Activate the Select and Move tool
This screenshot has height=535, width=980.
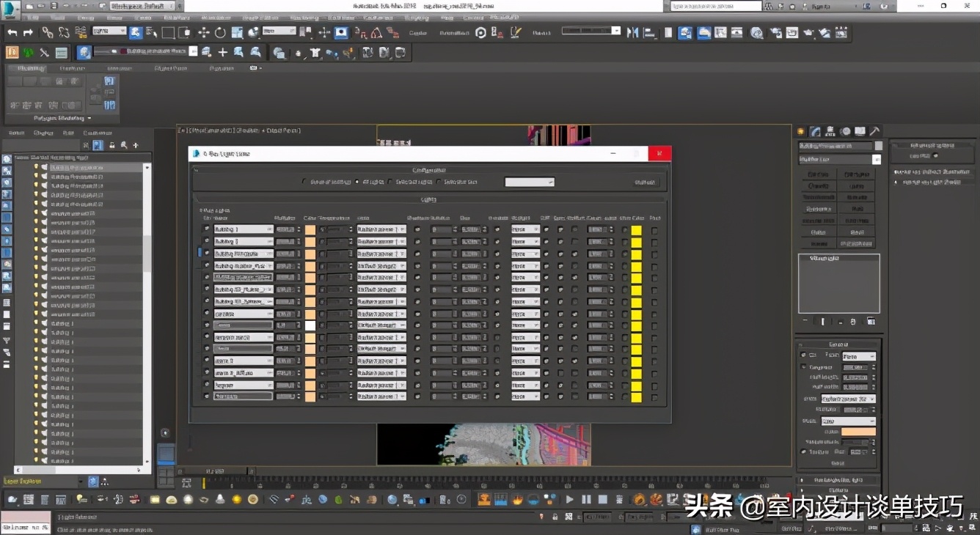tap(203, 32)
